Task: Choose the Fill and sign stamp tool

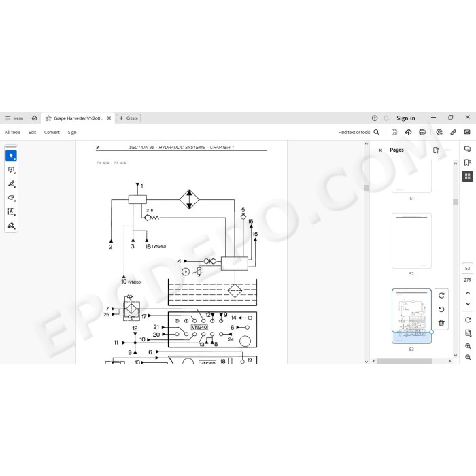Action: click(12, 226)
